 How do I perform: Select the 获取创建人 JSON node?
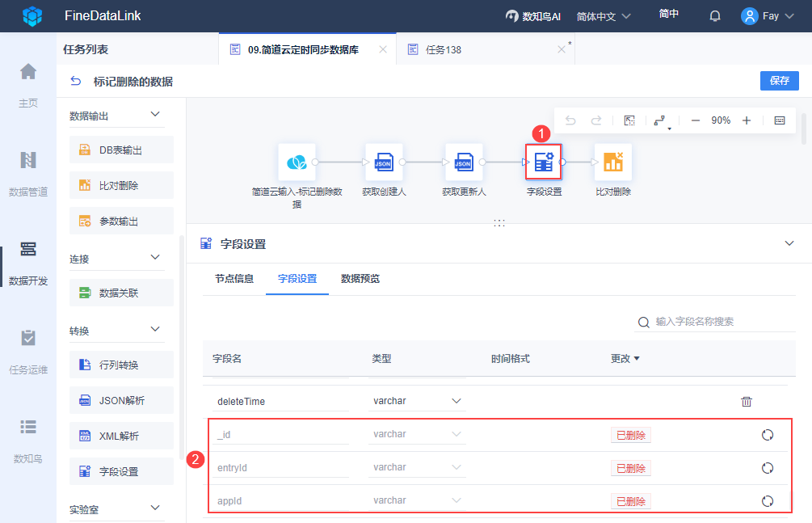click(384, 162)
